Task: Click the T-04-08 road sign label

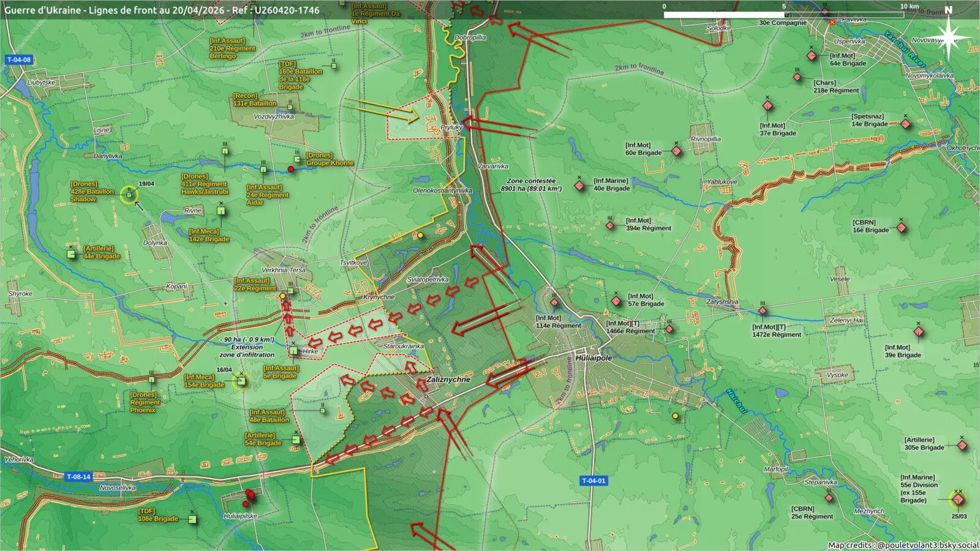Action: click(19, 60)
